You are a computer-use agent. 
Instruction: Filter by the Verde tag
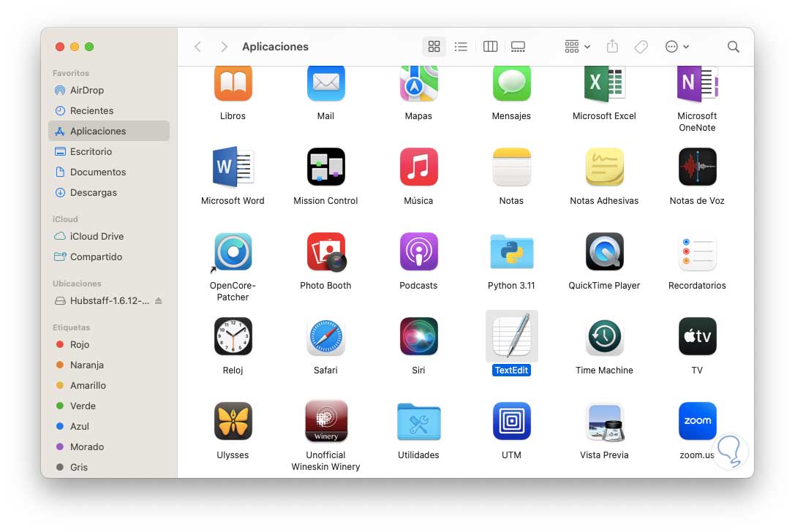pos(109,406)
